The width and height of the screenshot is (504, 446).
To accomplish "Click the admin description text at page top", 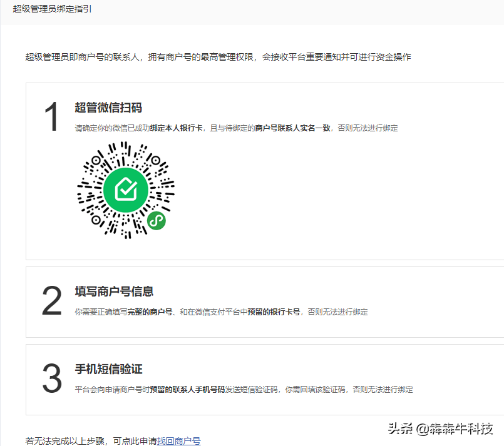I will [x=218, y=56].
